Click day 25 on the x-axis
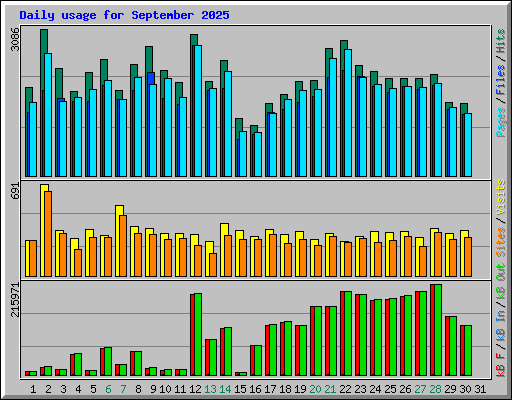512x400 pixels. (x=390, y=389)
